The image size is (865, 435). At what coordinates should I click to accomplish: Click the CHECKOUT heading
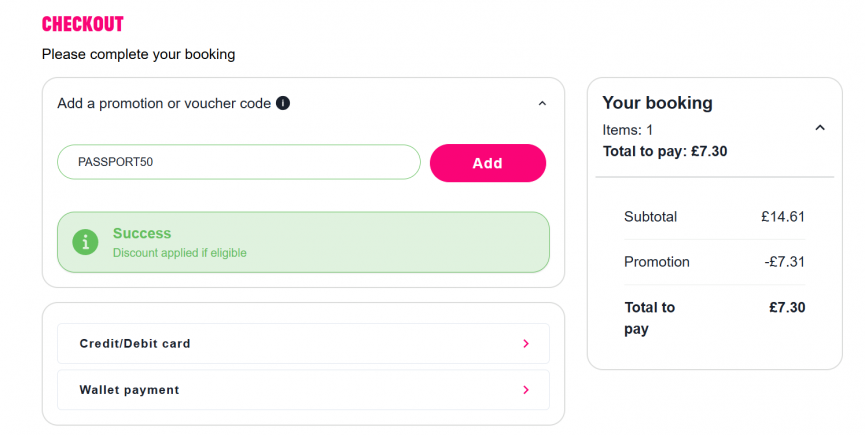click(83, 24)
